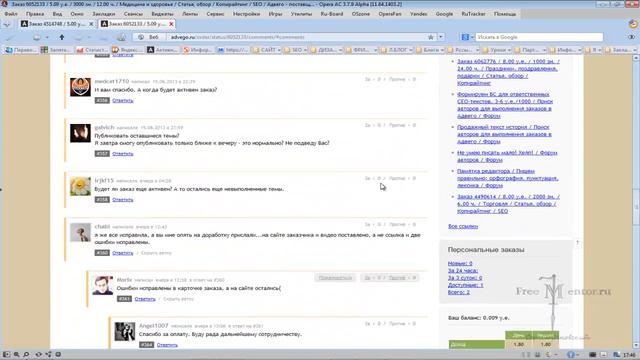Click Ответить under galvich's comment
The height and width of the screenshot is (360, 640).
122,154
